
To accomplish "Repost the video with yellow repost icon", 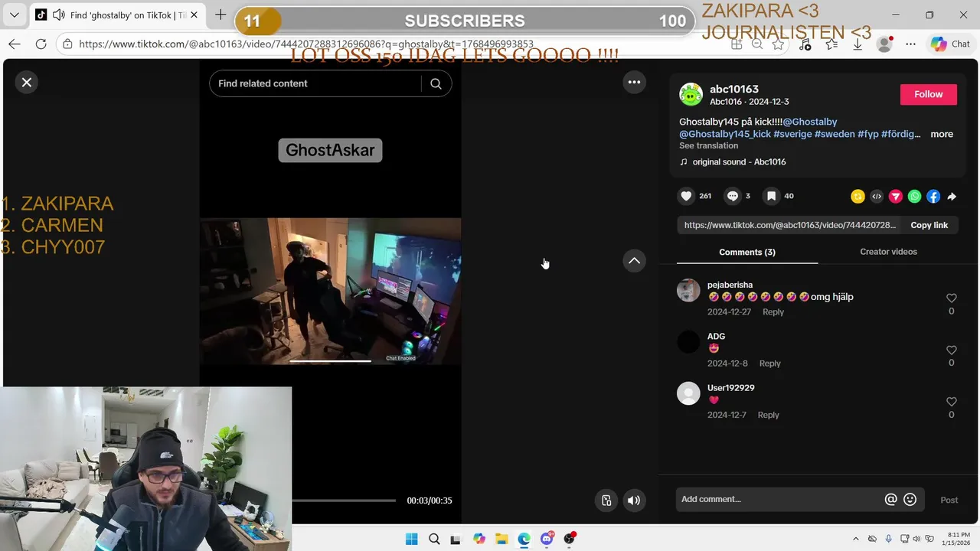I will click(857, 197).
